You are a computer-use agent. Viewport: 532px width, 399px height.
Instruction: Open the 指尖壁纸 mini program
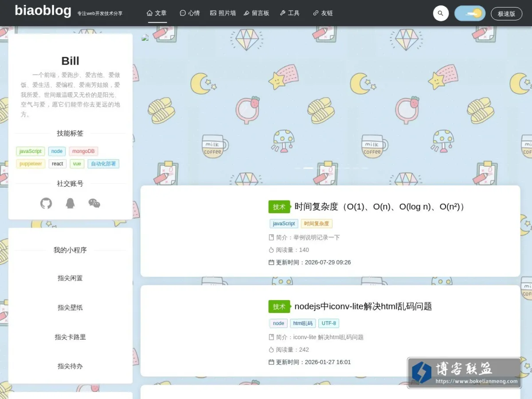(x=70, y=307)
